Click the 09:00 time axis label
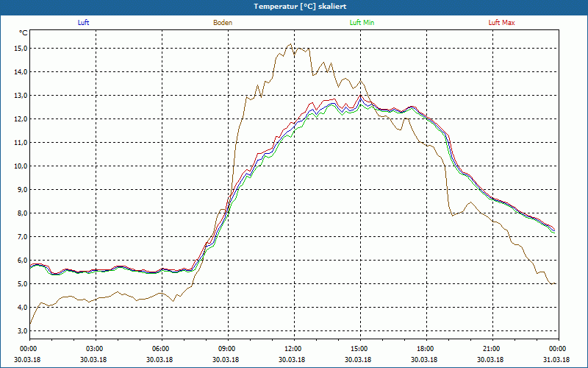588x368 pixels. [x=228, y=349]
